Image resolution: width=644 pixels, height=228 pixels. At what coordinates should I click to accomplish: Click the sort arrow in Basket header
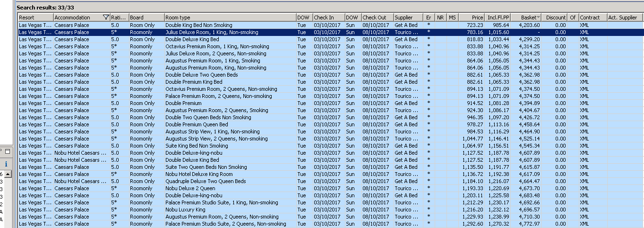click(539, 18)
